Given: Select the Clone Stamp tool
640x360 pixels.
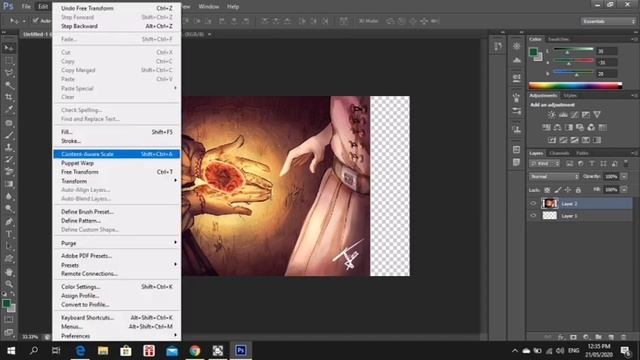Looking at the screenshot, I should [x=9, y=147].
